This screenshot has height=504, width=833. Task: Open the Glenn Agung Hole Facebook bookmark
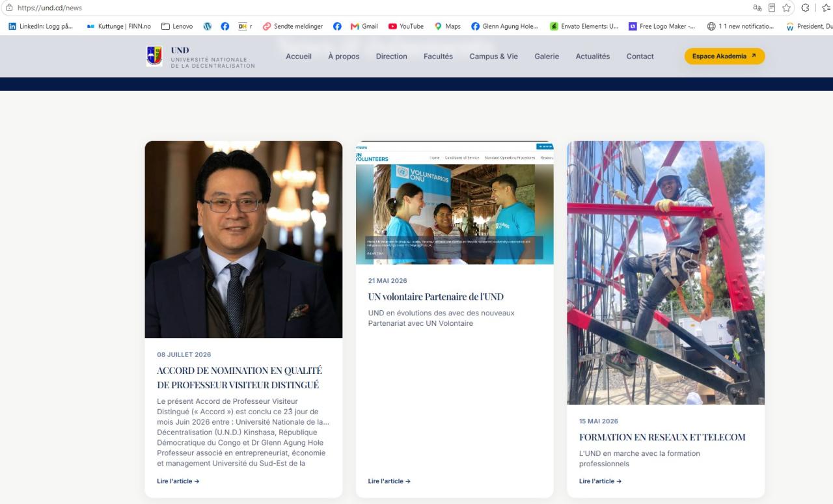pyautogui.click(x=505, y=27)
